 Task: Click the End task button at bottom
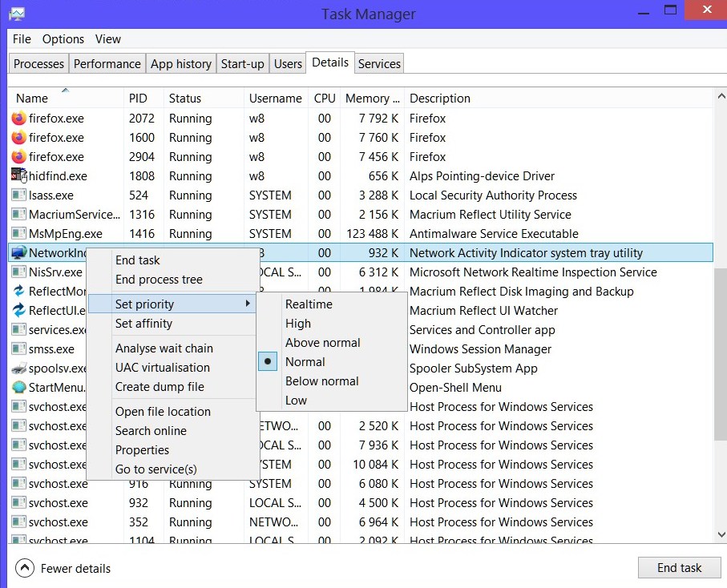point(679,568)
